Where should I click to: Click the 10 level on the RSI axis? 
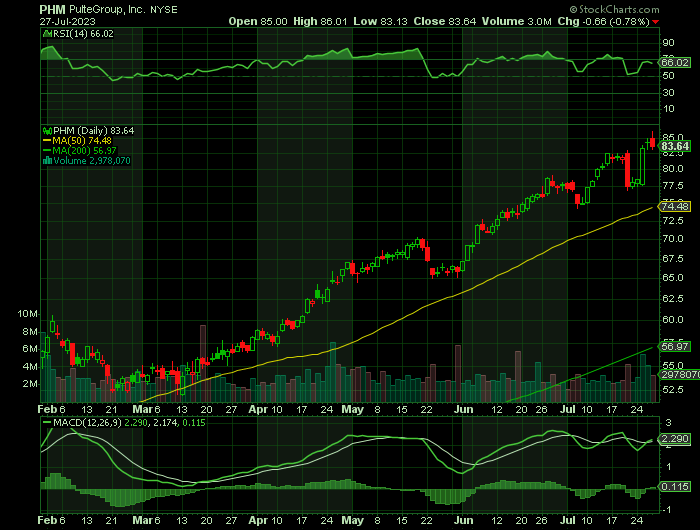(x=668, y=109)
